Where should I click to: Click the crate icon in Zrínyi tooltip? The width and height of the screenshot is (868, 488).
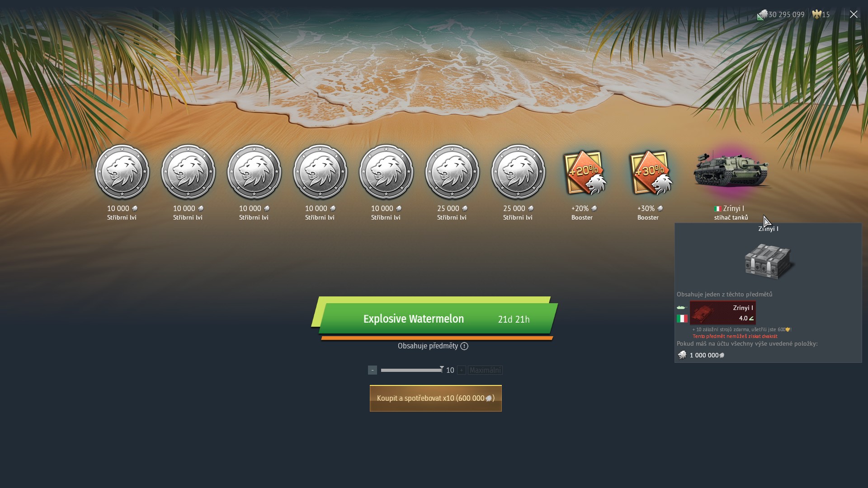[768, 261]
